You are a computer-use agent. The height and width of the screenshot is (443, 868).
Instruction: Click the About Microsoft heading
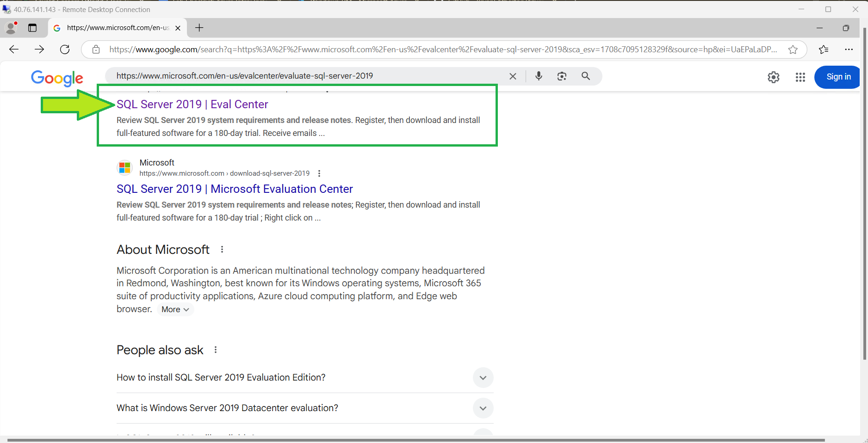[x=163, y=250]
